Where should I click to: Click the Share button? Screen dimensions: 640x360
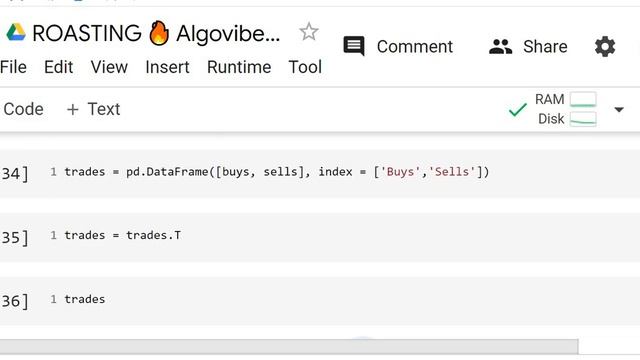click(x=528, y=46)
